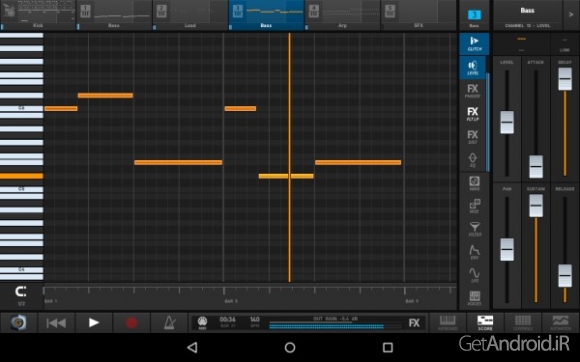Open the Filter funnel icon

(474, 229)
